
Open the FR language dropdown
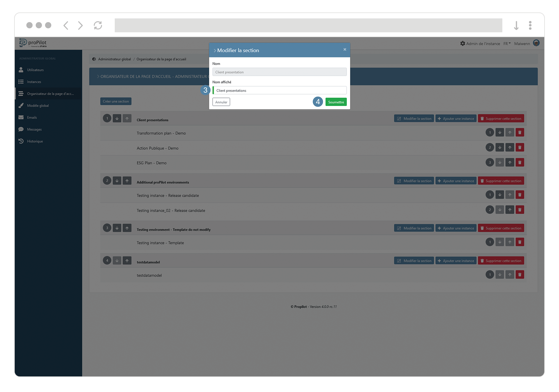pyautogui.click(x=507, y=43)
